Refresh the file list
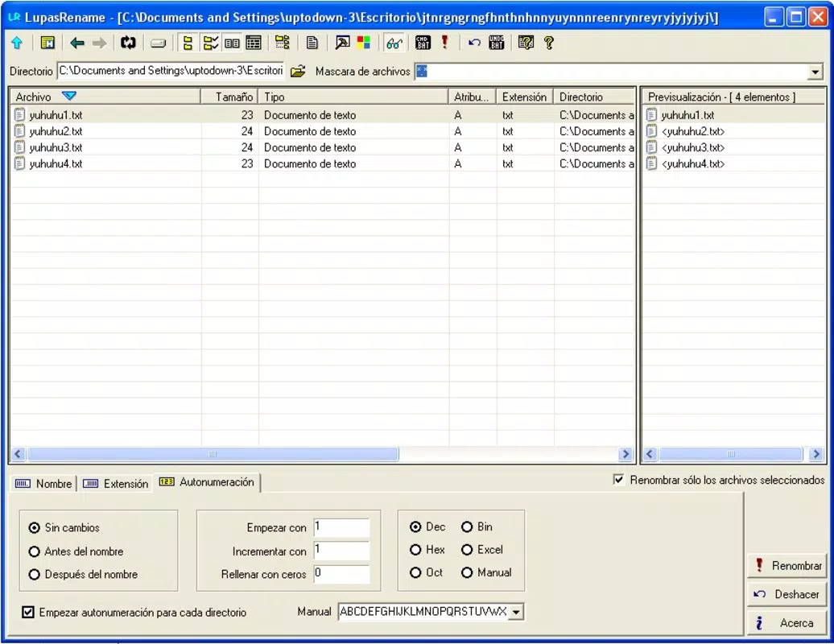834x644 pixels. 128,43
